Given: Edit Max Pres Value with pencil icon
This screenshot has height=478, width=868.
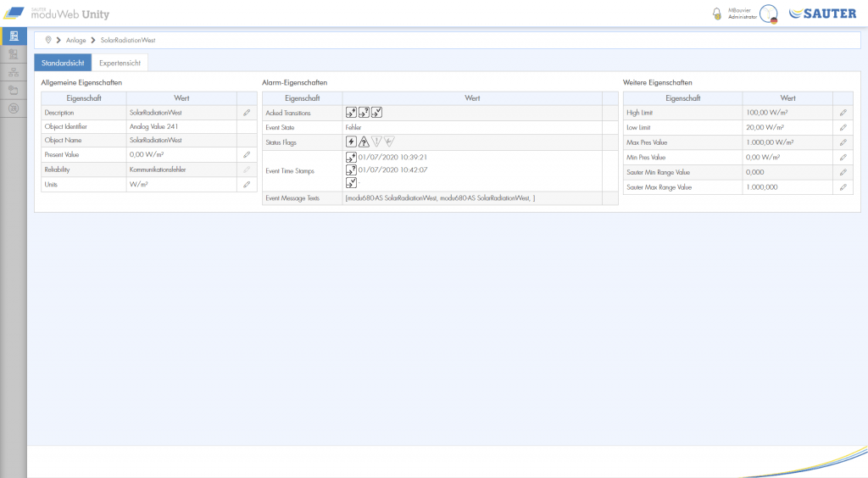Looking at the screenshot, I should [x=843, y=142].
